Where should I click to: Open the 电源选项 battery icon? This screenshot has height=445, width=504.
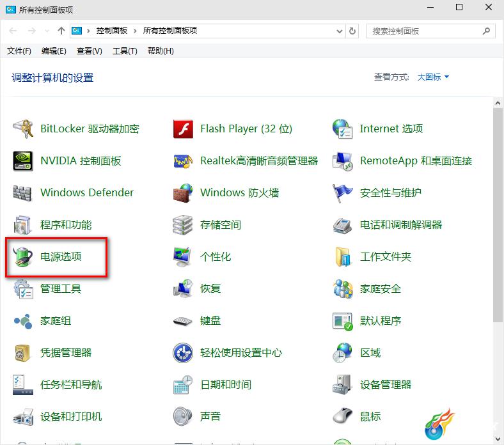[23, 257]
